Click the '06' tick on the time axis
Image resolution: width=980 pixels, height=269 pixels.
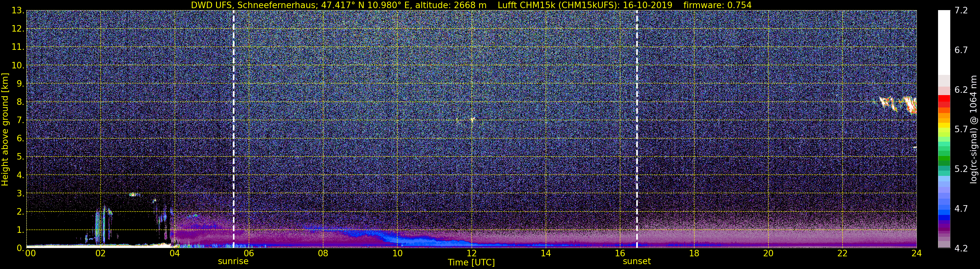click(x=249, y=254)
